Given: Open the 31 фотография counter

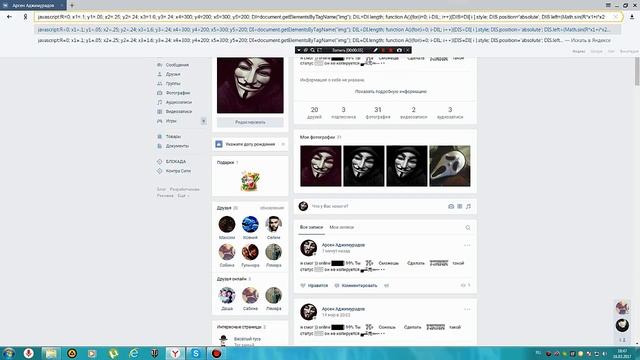Looking at the screenshot, I should (378, 113).
